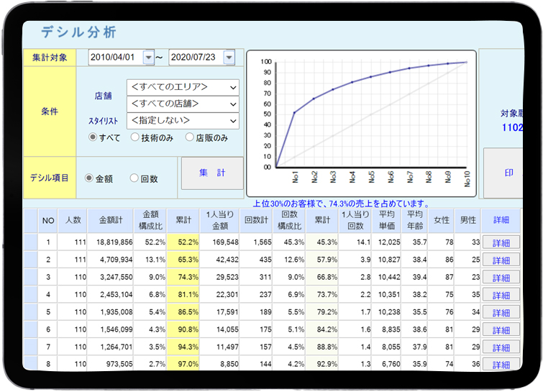The height and width of the screenshot is (392, 543).
Task: Click the 印 print button
Action: (x=508, y=173)
